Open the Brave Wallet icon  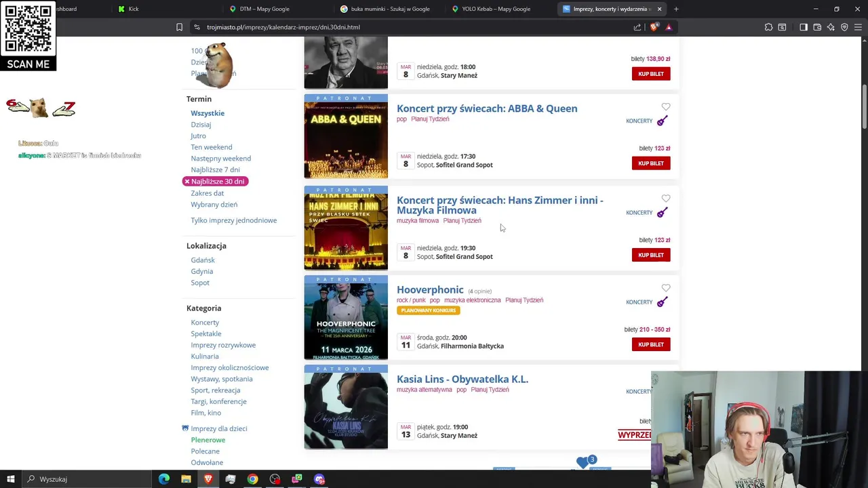pos(817,27)
